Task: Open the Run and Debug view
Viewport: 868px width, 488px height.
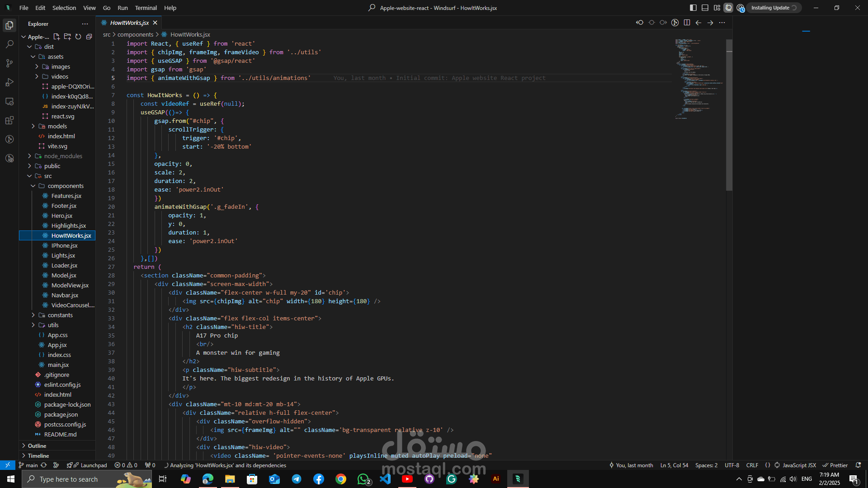Action: [9, 82]
